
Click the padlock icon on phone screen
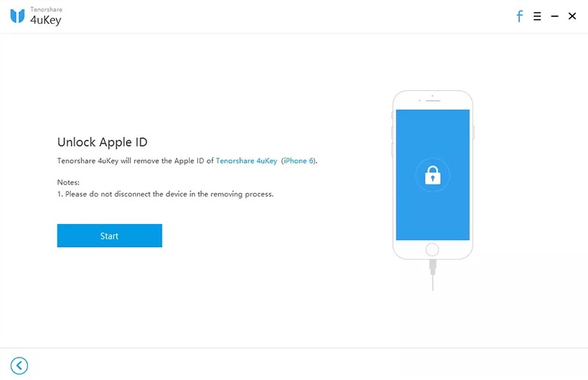point(433,175)
